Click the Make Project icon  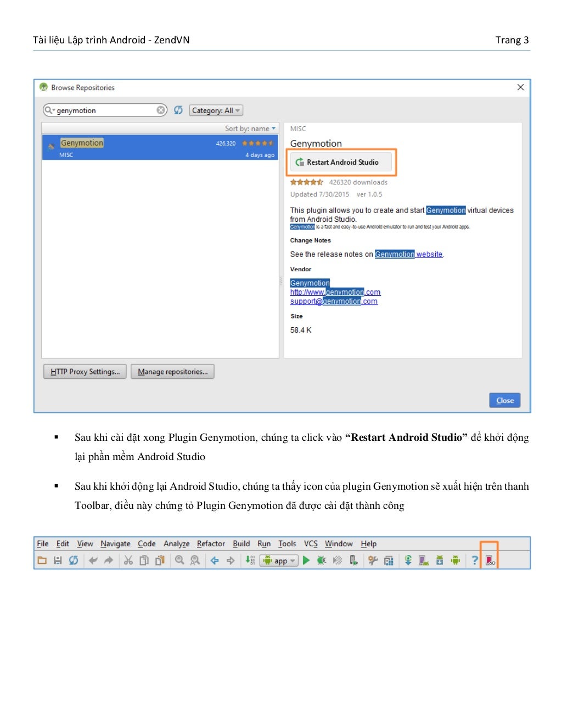point(250,561)
